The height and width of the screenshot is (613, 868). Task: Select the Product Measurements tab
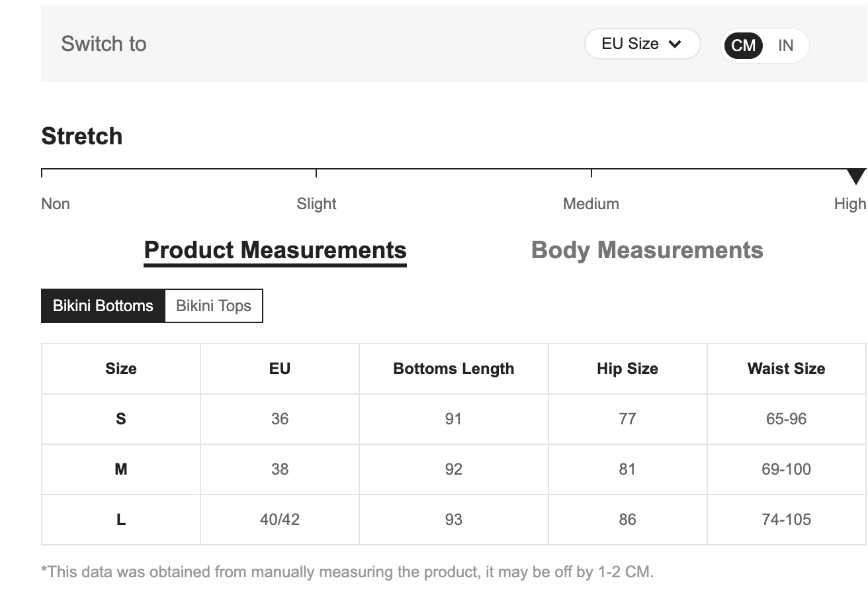[275, 250]
